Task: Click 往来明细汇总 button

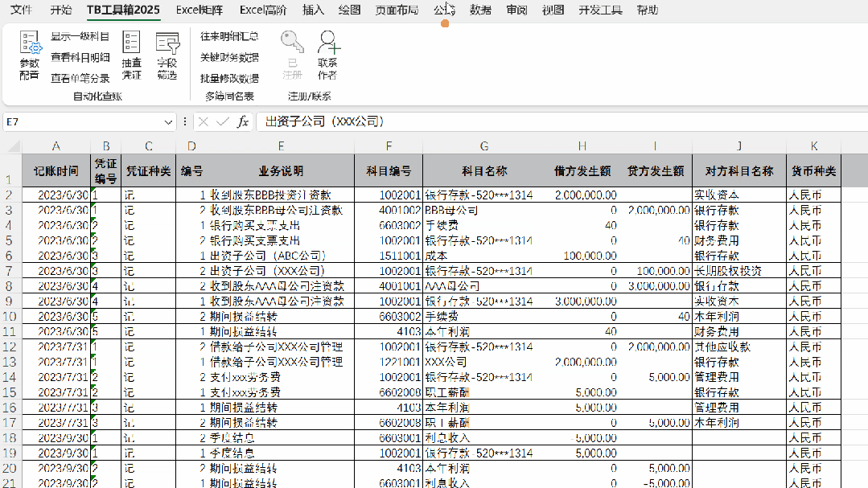Action: click(229, 36)
